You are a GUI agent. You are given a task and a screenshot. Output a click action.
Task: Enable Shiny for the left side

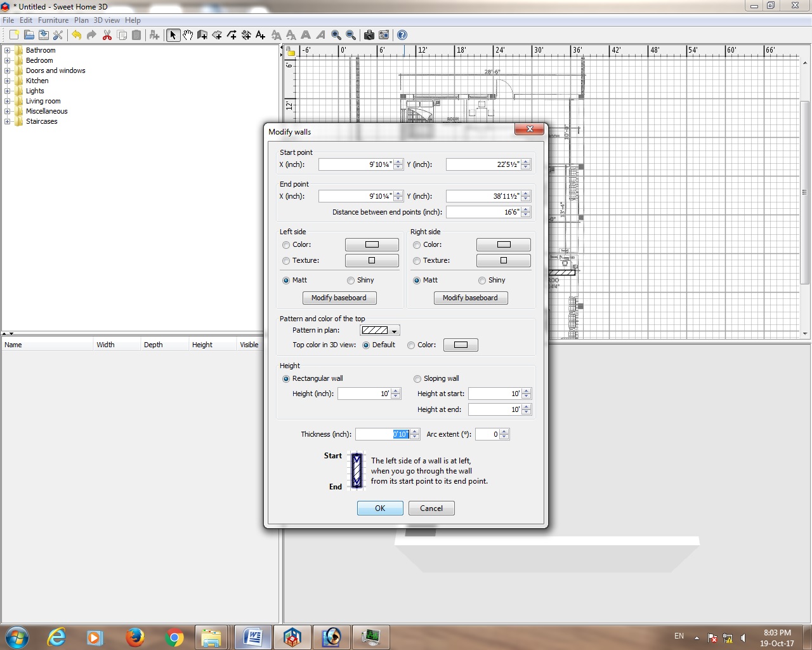[x=351, y=281]
